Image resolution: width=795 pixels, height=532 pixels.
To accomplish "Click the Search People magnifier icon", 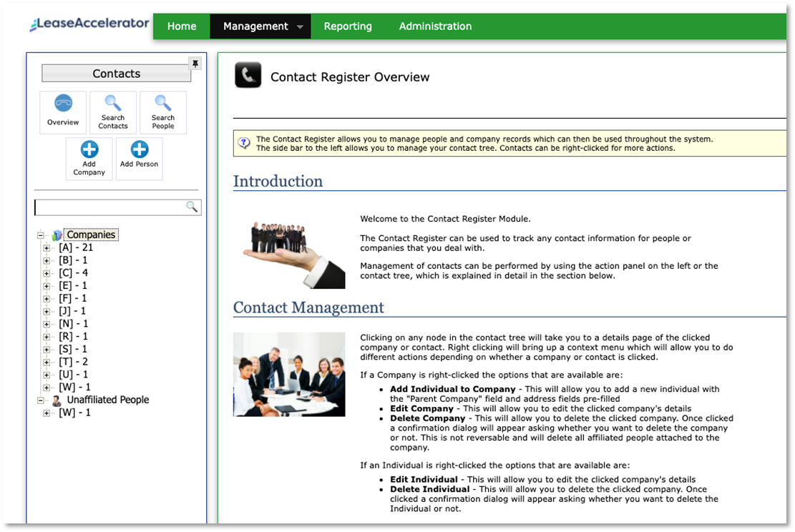I will click(162, 103).
